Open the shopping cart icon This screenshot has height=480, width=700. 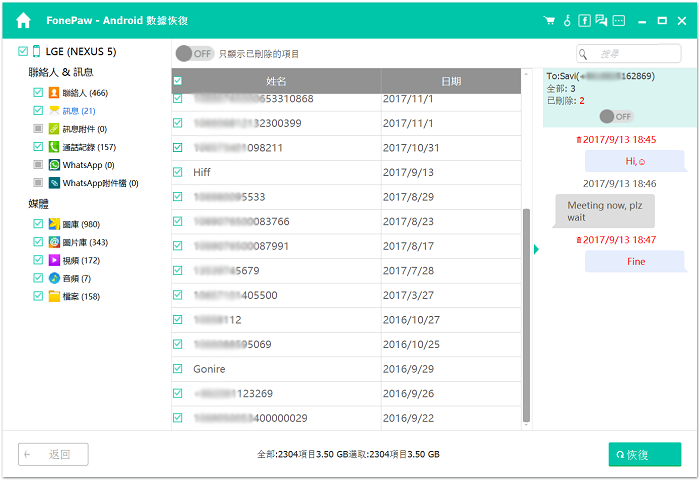[x=549, y=21]
